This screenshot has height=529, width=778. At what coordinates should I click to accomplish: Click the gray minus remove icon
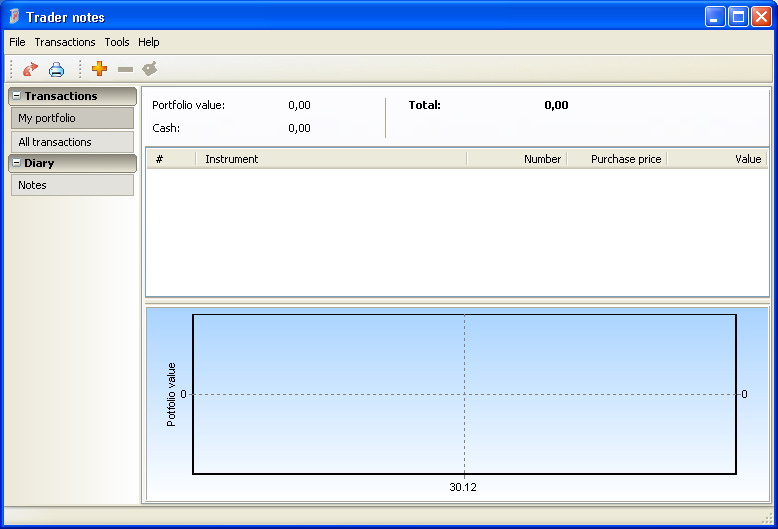[125, 69]
